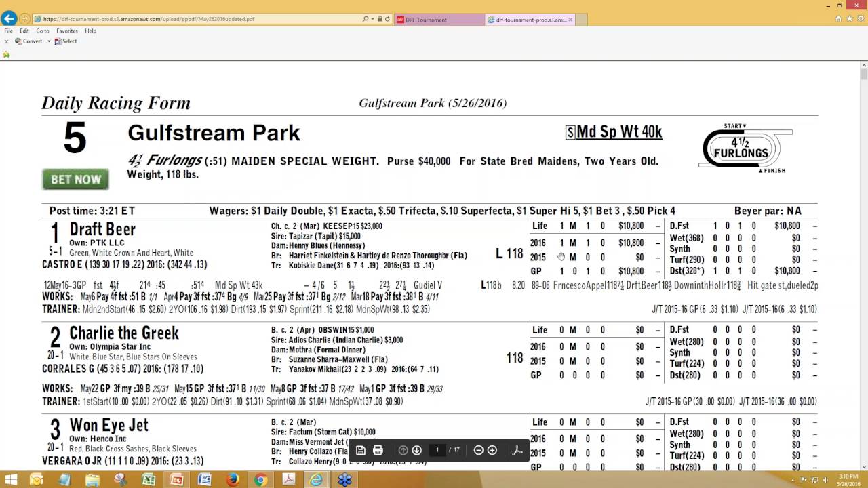
Task: Open the Help menu
Action: [90, 30]
